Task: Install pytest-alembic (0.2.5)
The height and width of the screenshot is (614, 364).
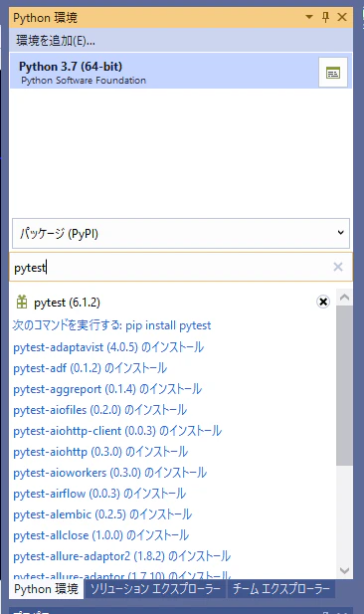Action: [102, 514]
